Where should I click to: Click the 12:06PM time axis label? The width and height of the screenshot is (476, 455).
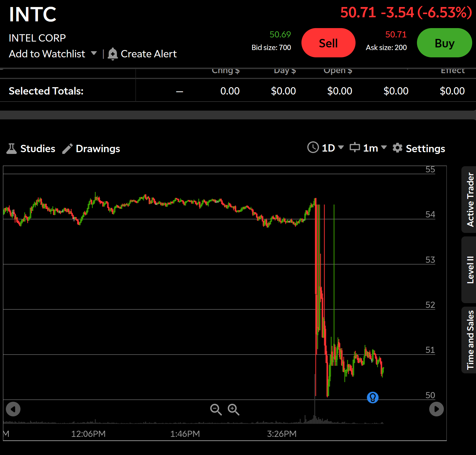[88, 434]
